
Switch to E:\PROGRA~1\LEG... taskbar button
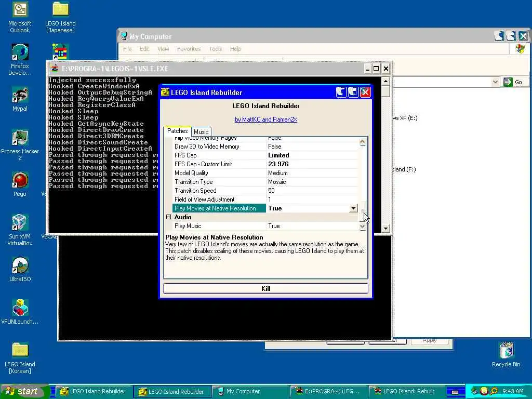[328, 391]
